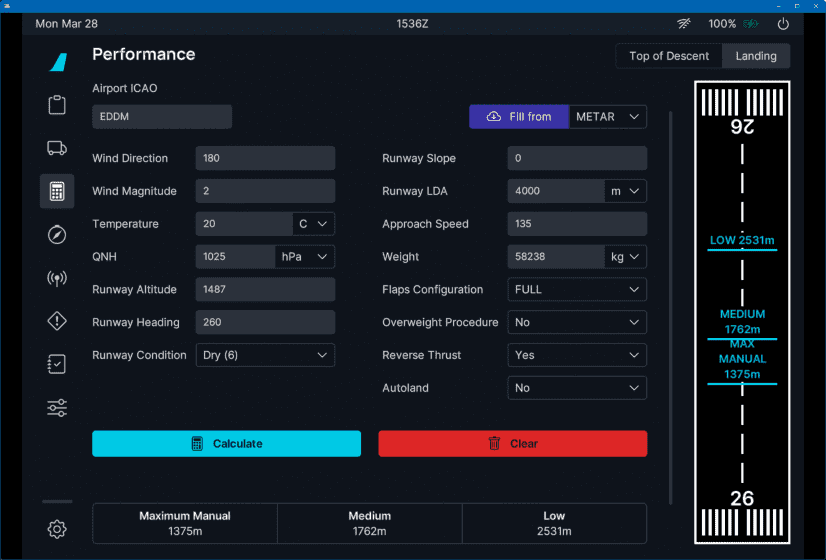Open the Presets sliders icon
This screenshot has height=560, width=826.
pos(57,408)
